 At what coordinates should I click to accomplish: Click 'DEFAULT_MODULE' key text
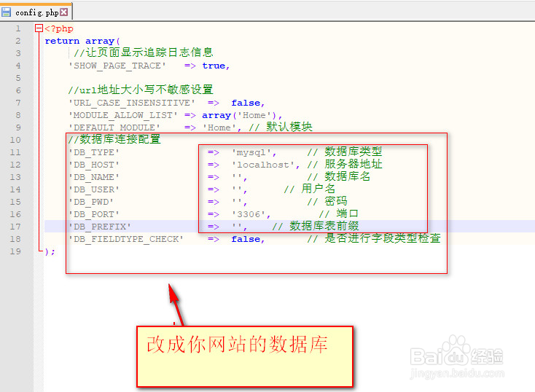pos(114,128)
